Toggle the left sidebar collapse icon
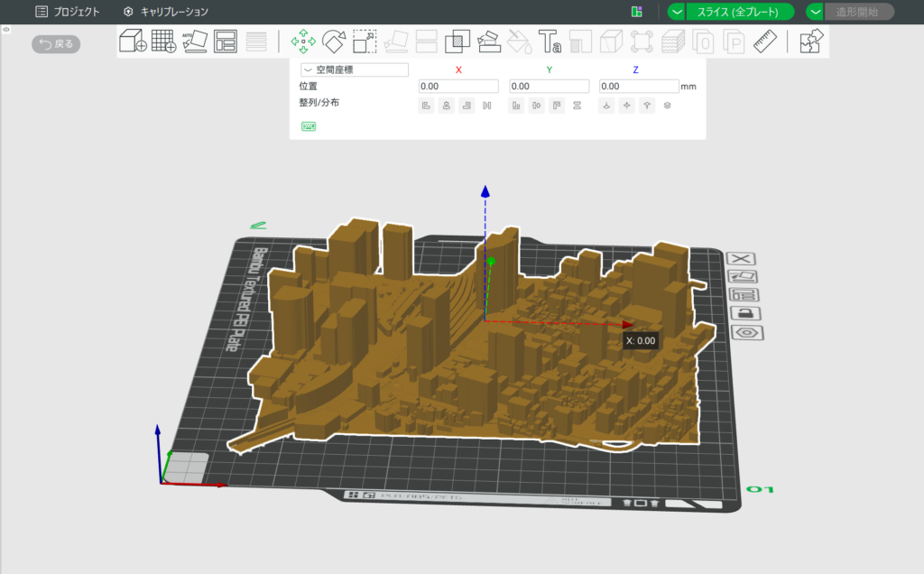 click(6, 30)
